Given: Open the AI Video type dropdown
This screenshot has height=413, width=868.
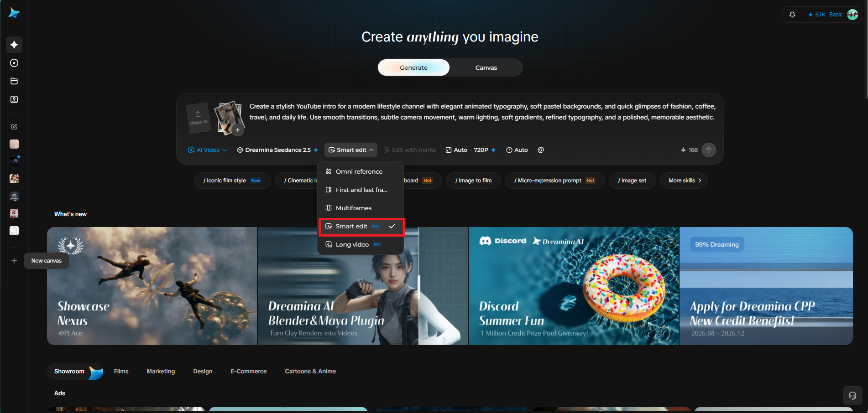Looking at the screenshot, I should click(207, 150).
